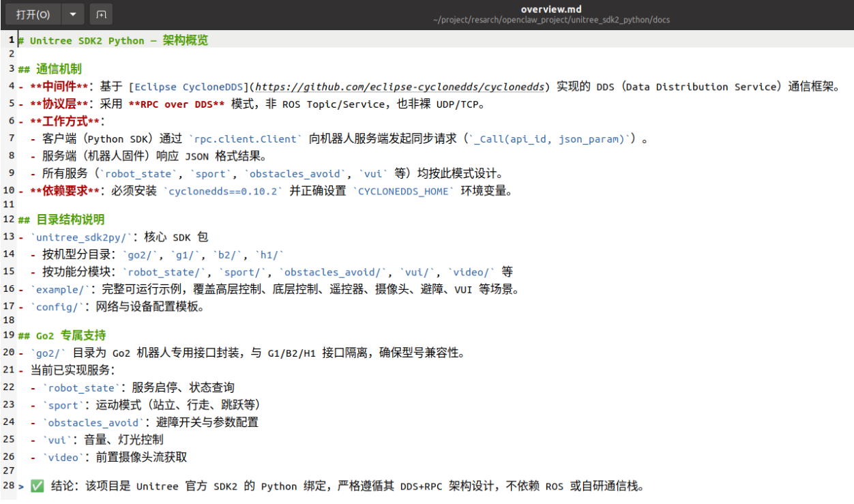Click the github.com/eclipse-cyclonedds/cyclonedds URL
The height and width of the screenshot is (504, 854).
pos(399,87)
